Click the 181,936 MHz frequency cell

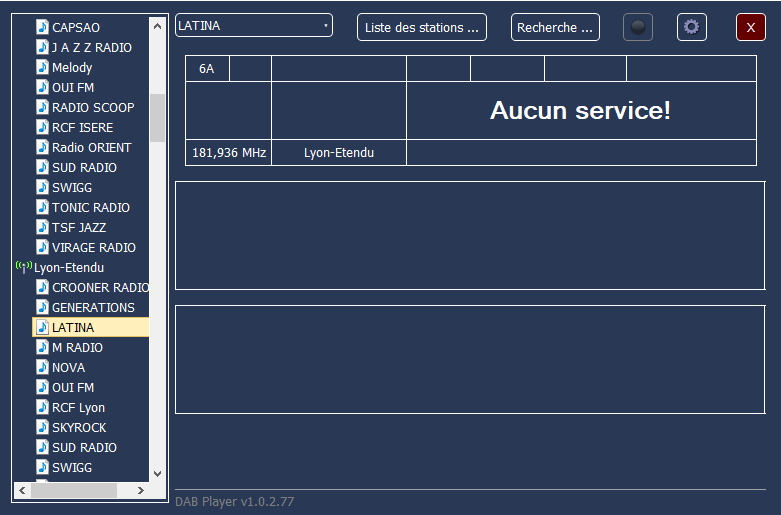(229, 152)
